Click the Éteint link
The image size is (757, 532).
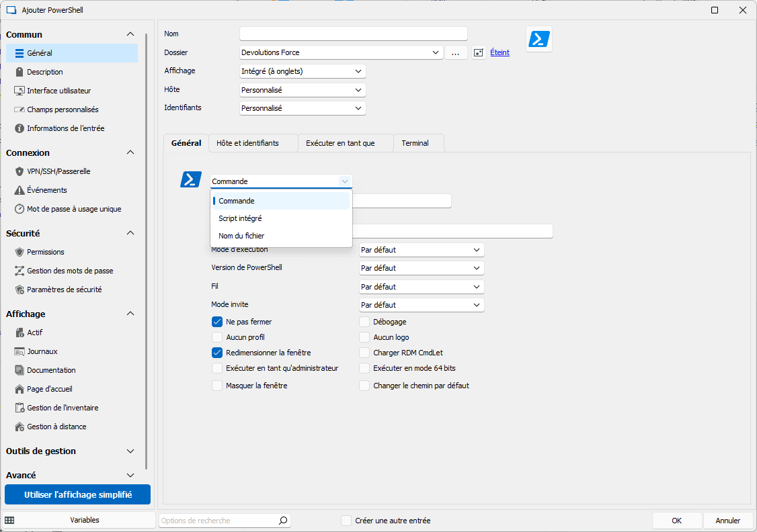click(x=500, y=52)
